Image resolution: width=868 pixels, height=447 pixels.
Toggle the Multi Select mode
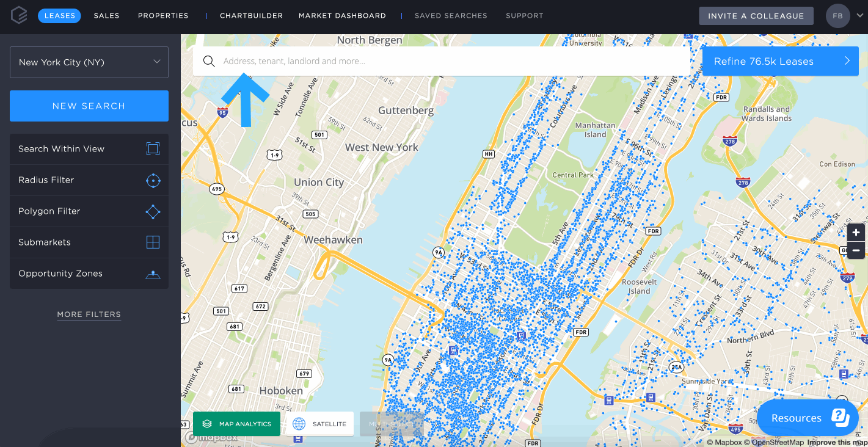coord(391,424)
